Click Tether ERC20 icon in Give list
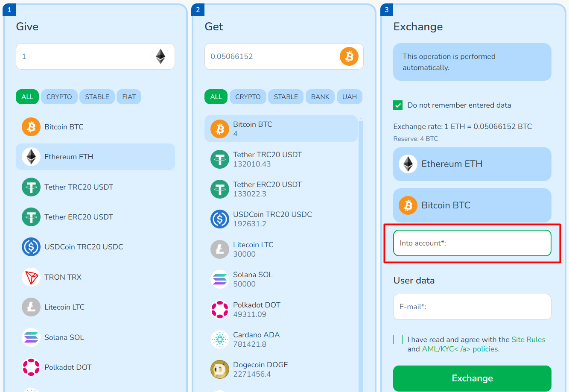 (31, 217)
